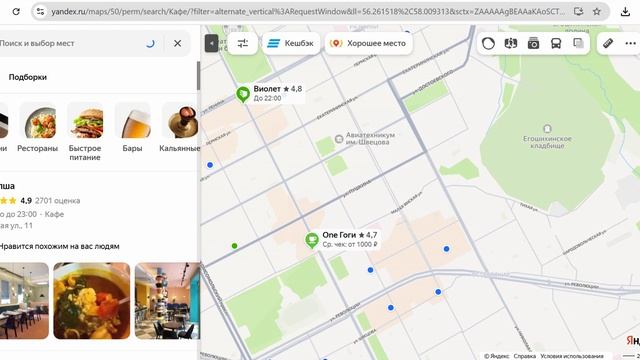Click the 4.9 rating value

coord(26,200)
